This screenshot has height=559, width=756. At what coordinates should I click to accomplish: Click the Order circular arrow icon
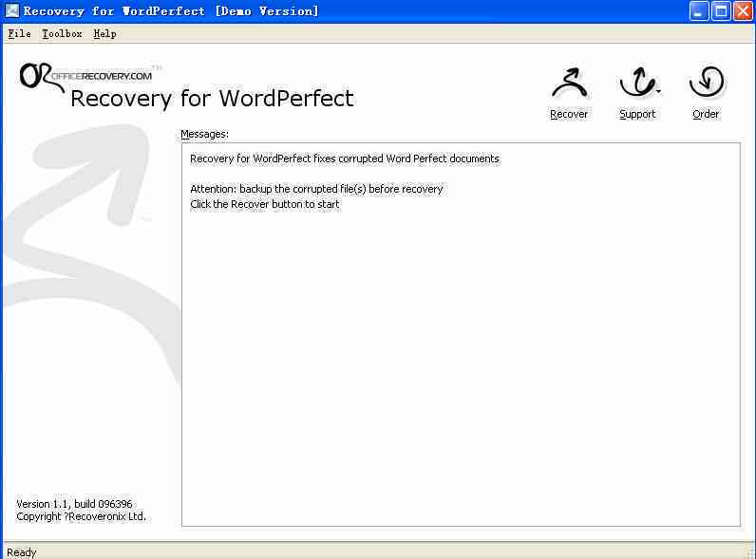click(x=707, y=83)
